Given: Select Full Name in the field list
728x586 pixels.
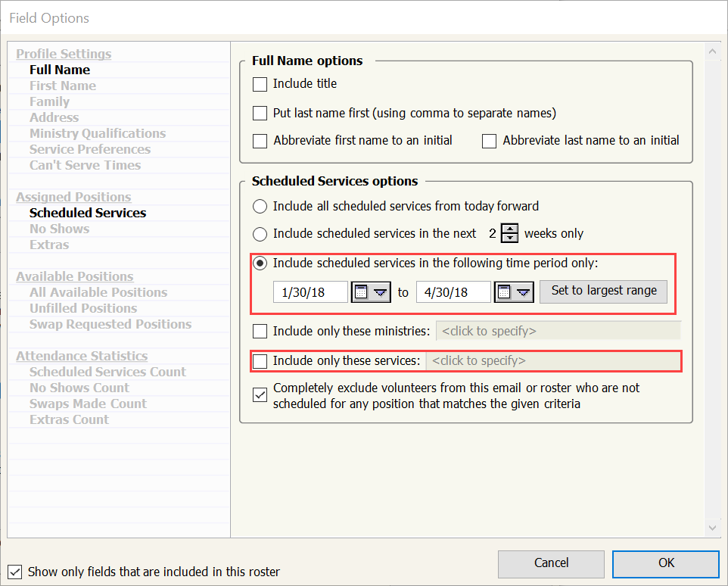Looking at the screenshot, I should (60, 70).
